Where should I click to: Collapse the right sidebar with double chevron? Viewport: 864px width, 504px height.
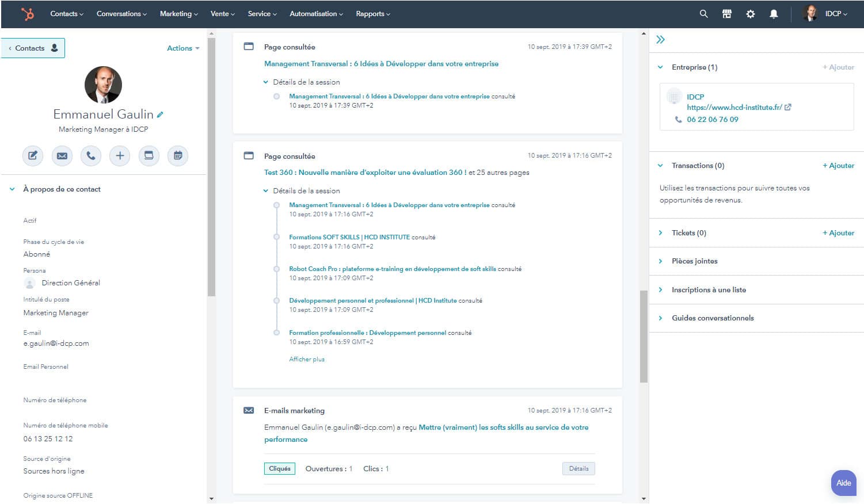point(660,40)
